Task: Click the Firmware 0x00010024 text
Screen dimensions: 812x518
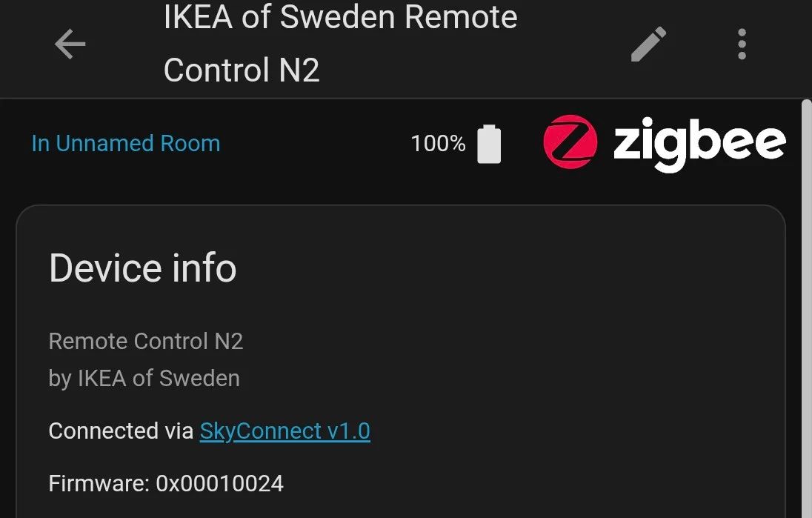Action: [x=165, y=483]
